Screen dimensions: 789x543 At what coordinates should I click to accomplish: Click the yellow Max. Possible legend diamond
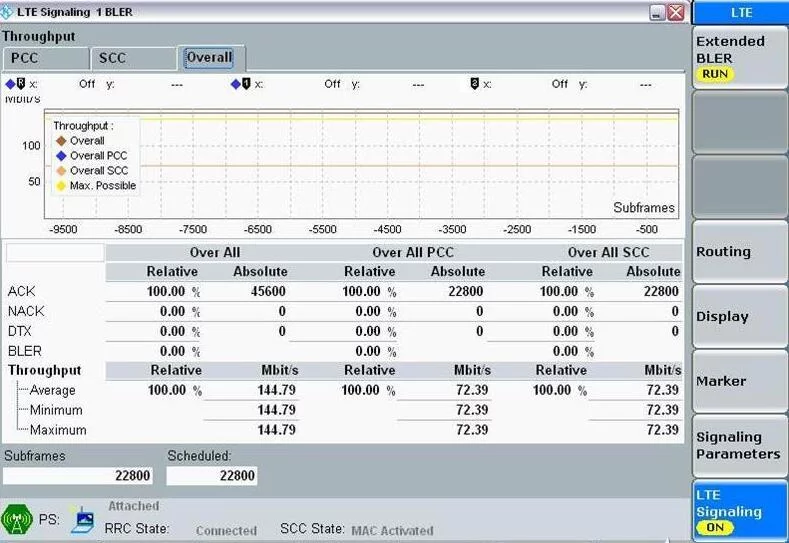pyautogui.click(x=61, y=186)
